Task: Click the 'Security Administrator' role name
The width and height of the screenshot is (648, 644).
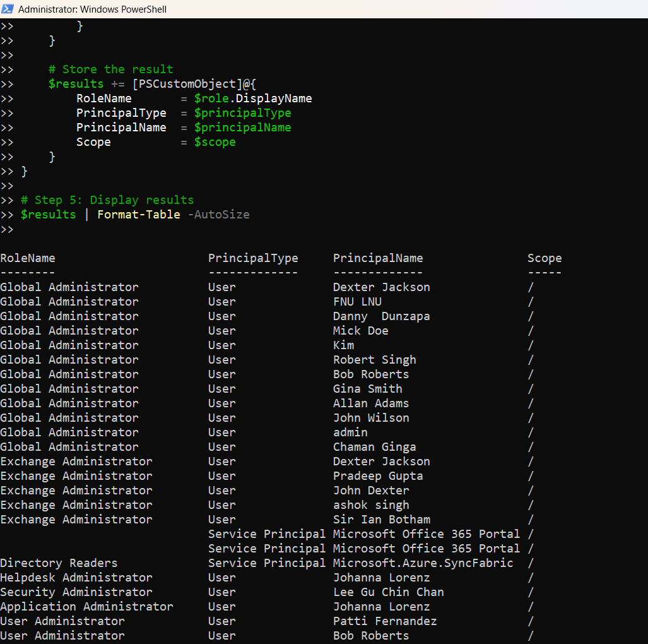Action: point(76,592)
